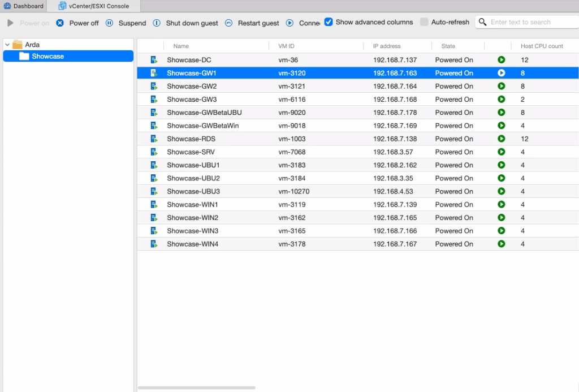The height and width of the screenshot is (392, 579).
Task: Click green power state icon for Showcase-DC
Action: pos(501,60)
